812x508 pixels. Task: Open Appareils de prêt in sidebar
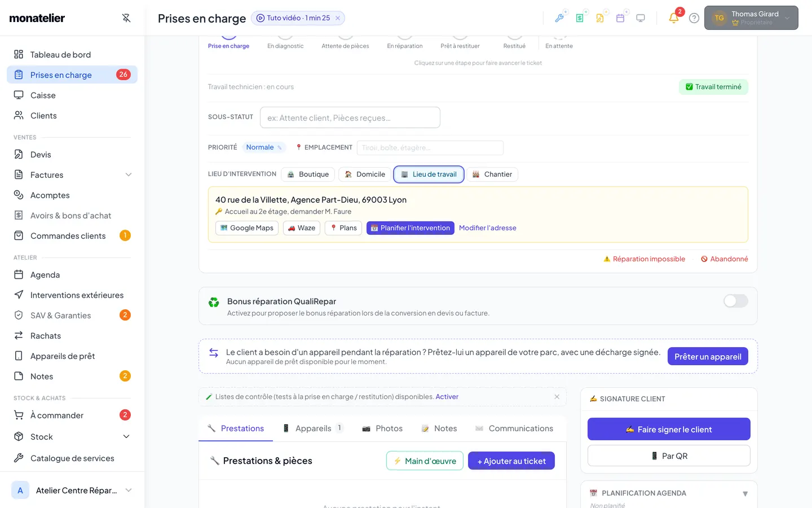click(x=72, y=356)
